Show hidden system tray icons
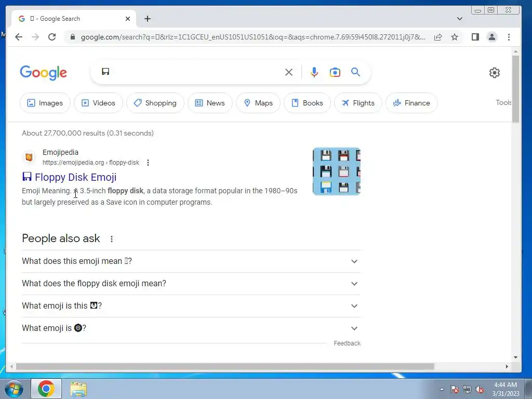This screenshot has height=399, width=532. [x=442, y=389]
